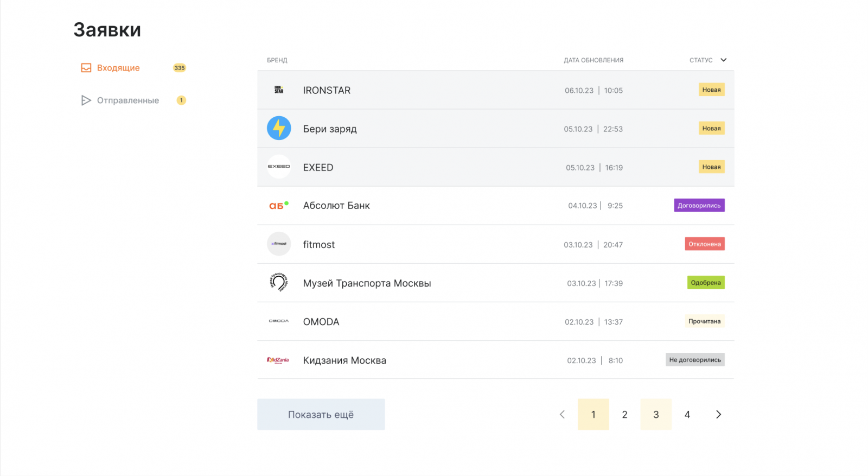Click the Договорились purple status badge
868x476 pixels.
[x=699, y=206]
